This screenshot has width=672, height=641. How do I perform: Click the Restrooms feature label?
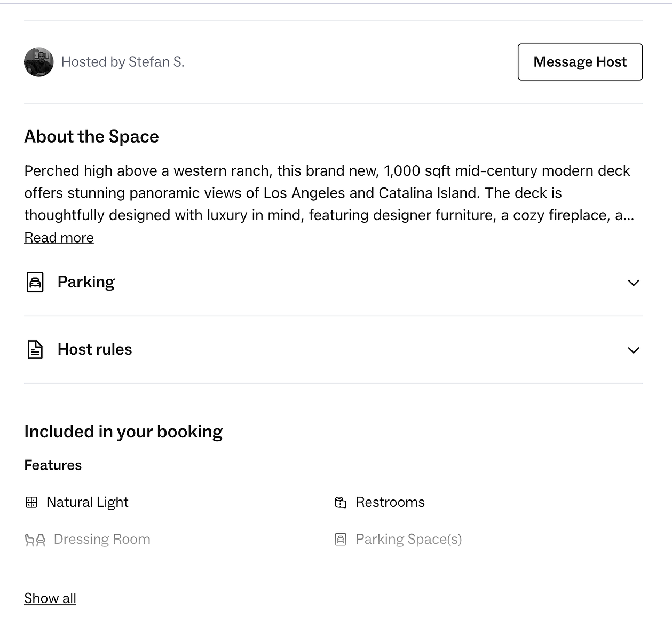(390, 502)
